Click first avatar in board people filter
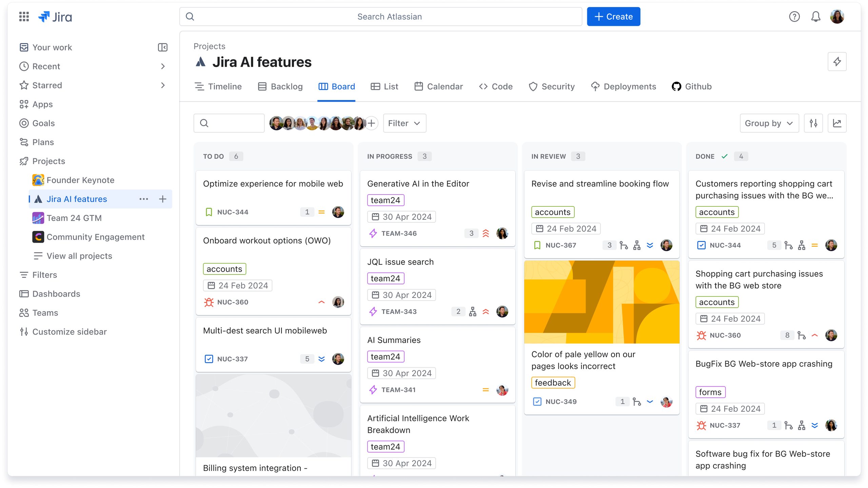868x488 pixels. 276,123
